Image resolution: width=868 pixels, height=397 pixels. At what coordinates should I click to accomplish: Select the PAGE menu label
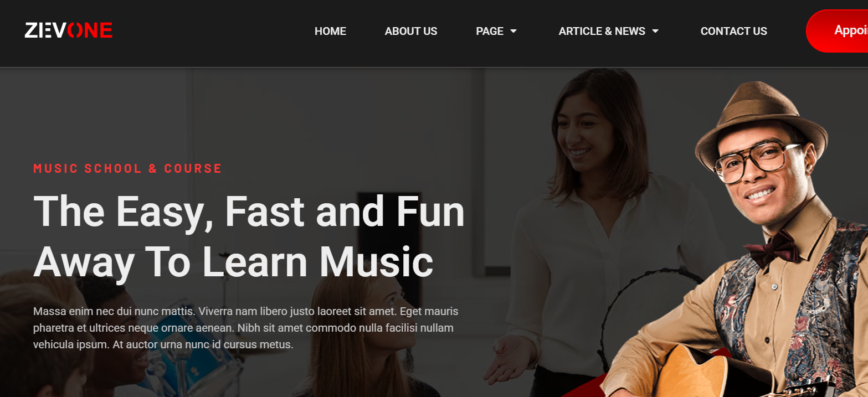point(490,32)
